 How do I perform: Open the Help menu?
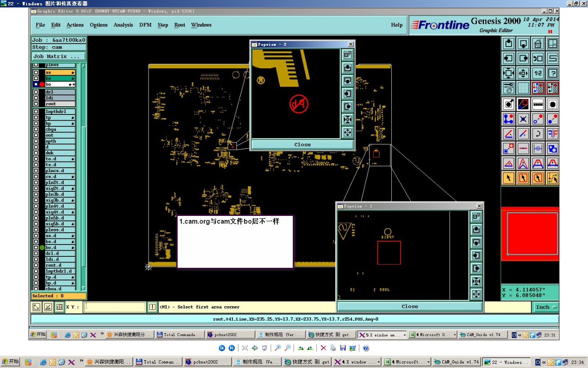pyautogui.click(x=397, y=25)
